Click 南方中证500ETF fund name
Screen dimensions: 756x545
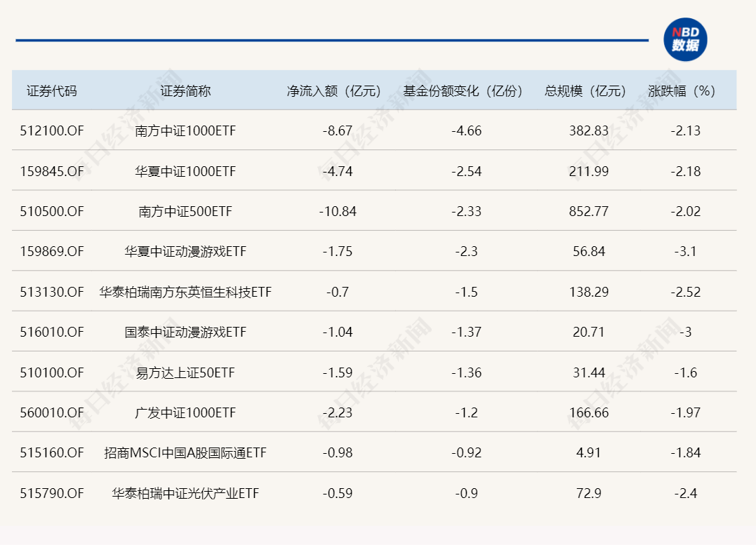185,211
